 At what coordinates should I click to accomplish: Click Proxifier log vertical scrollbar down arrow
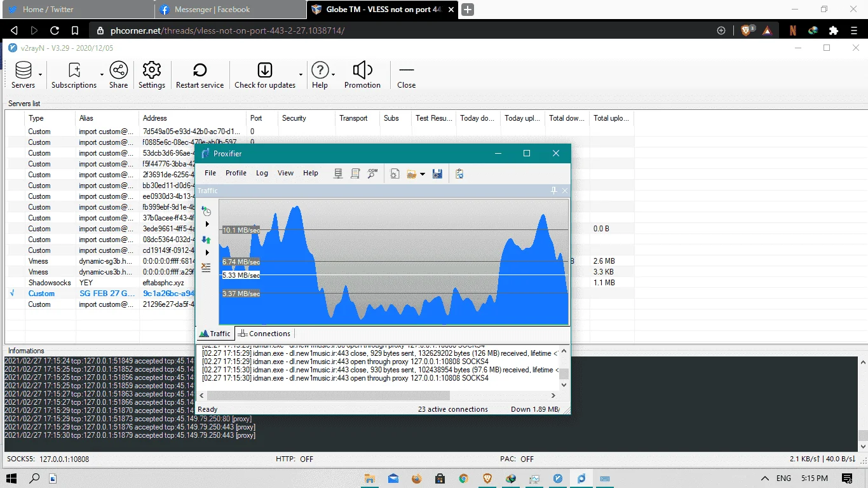[564, 384]
